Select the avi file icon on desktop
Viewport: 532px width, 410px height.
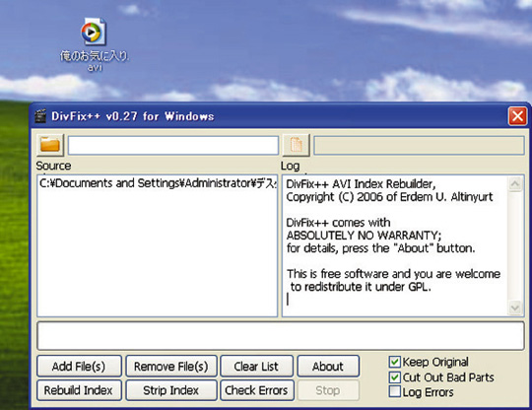(94, 33)
